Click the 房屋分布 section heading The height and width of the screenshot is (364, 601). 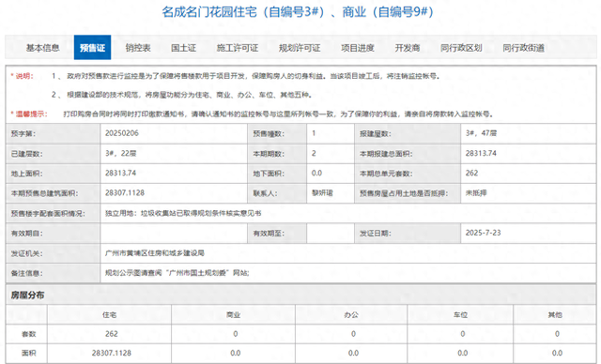pos(27,296)
